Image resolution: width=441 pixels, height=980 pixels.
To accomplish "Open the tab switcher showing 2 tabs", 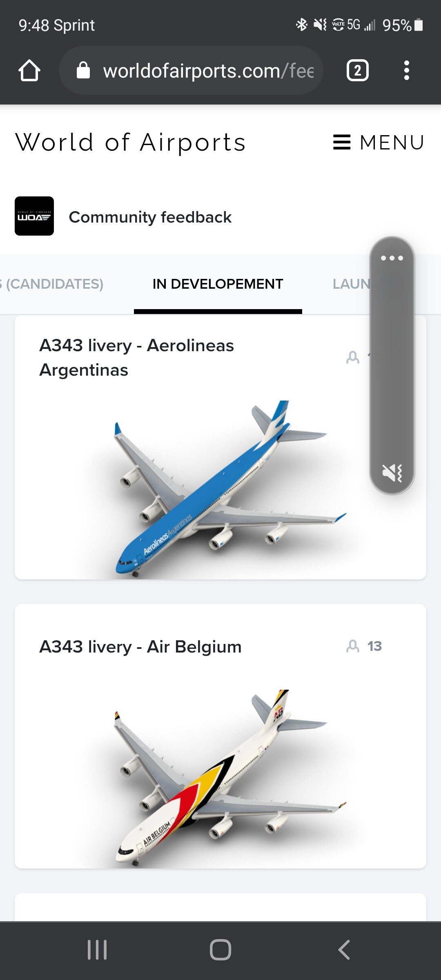I will [x=358, y=71].
